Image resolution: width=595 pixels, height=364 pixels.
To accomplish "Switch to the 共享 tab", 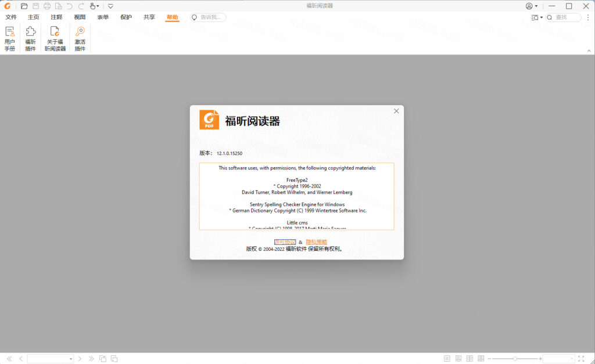I will (x=149, y=17).
